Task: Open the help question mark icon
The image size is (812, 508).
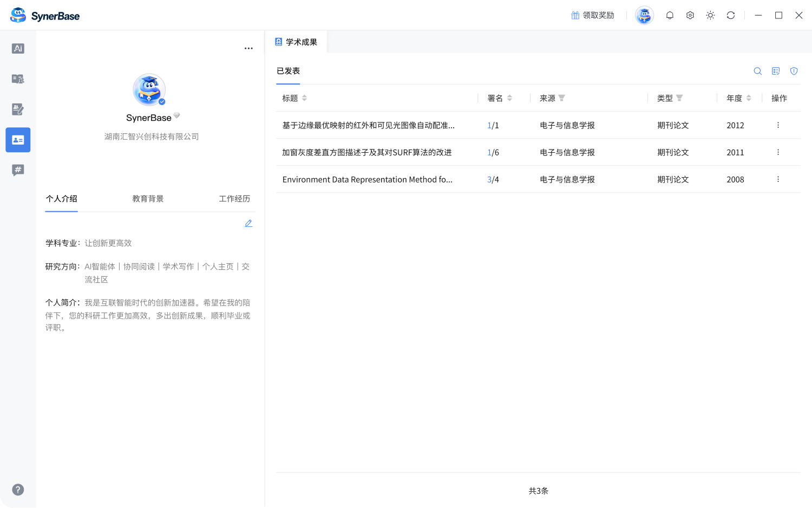Action: (18, 490)
